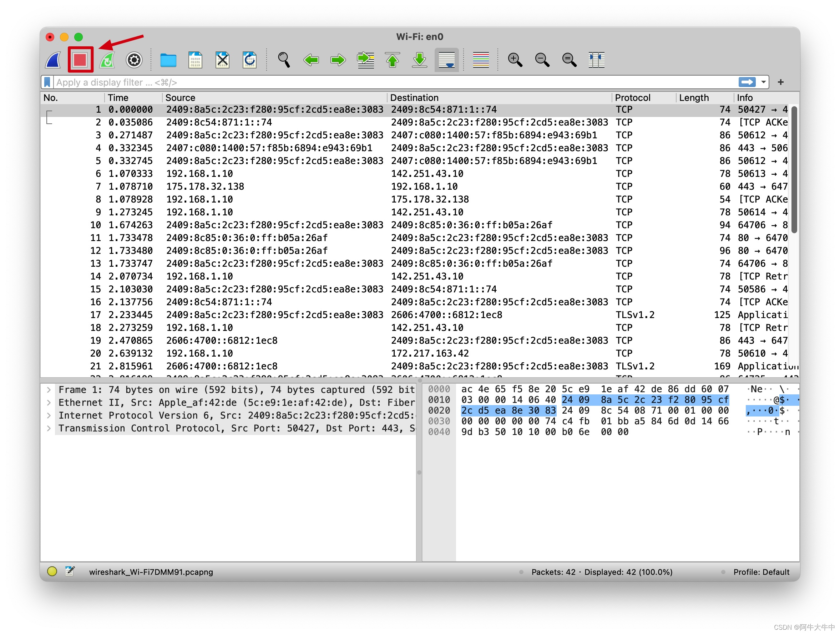
Task: Expand Transmission Control Protocol row
Action: [x=49, y=428]
